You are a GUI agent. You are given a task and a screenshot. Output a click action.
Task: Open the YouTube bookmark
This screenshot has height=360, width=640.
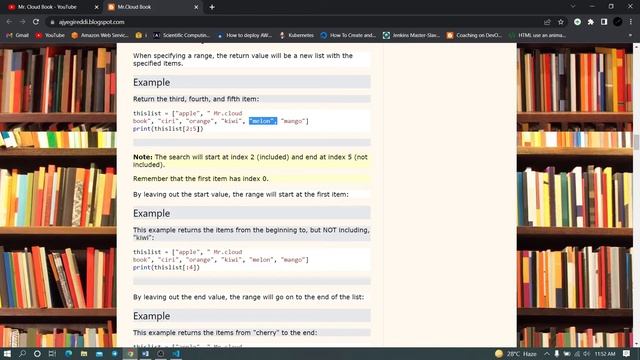[50, 36]
